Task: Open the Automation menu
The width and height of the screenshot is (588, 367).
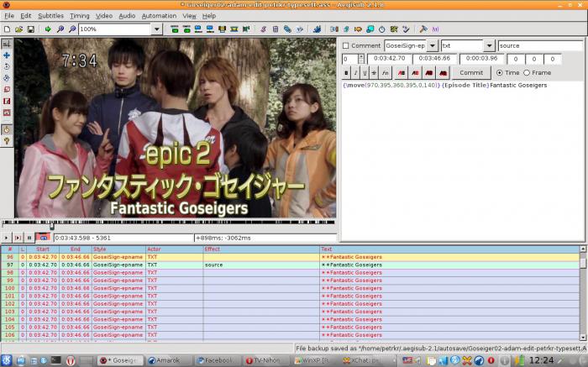Action: [x=159, y=16]
